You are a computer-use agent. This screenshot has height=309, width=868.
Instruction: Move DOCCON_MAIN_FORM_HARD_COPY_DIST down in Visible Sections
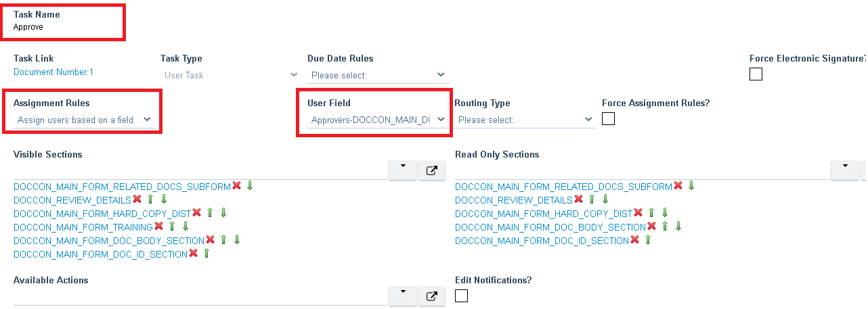coord(223,213)
